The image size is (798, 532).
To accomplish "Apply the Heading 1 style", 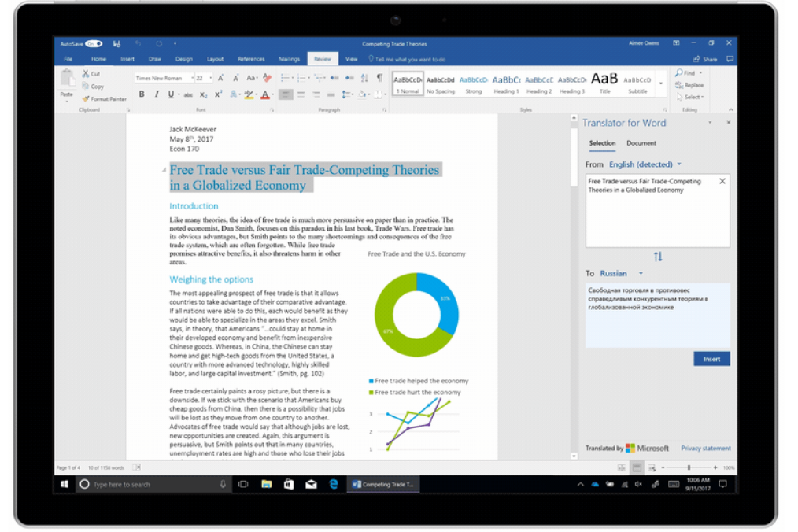I will [x=506, y=84].
